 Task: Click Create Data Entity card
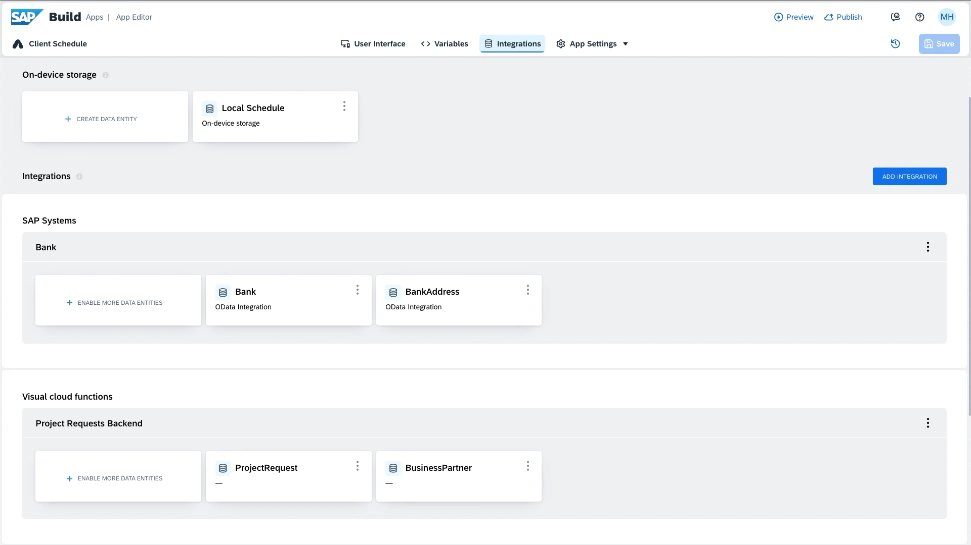click(x=105, y=117)
